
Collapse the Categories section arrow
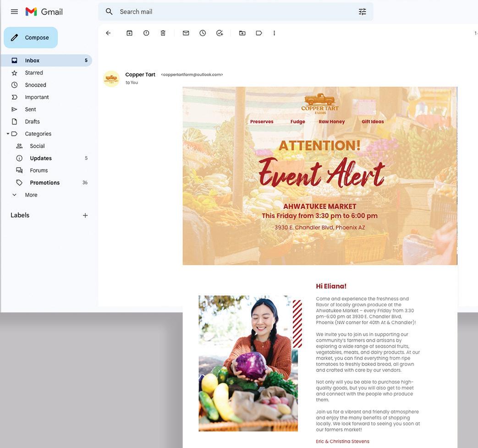[x=8, y=133]
